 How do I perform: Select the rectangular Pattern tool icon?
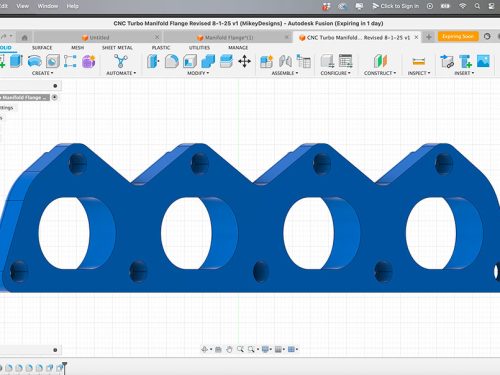(x=70, y=61)
